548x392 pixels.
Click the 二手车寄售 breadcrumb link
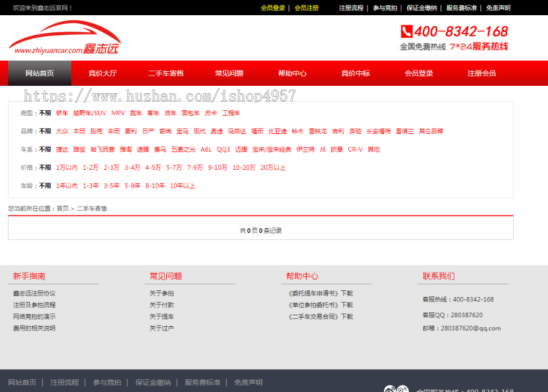point(92,209)
